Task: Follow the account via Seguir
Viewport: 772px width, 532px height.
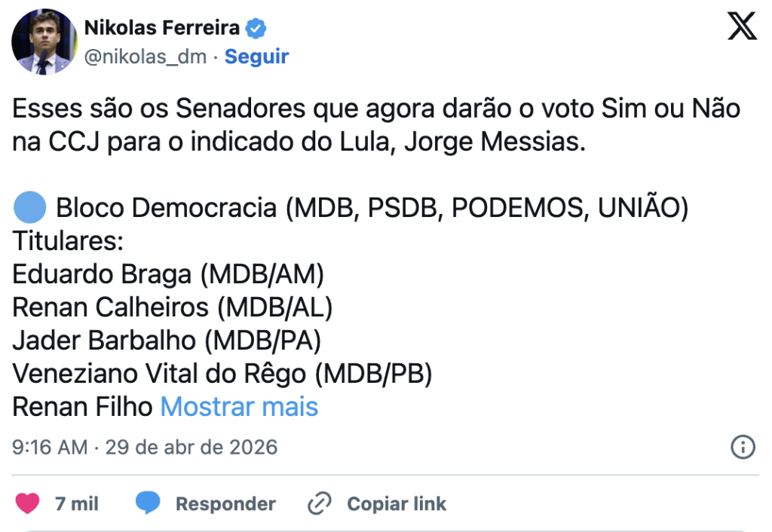Action: [257, 57]
